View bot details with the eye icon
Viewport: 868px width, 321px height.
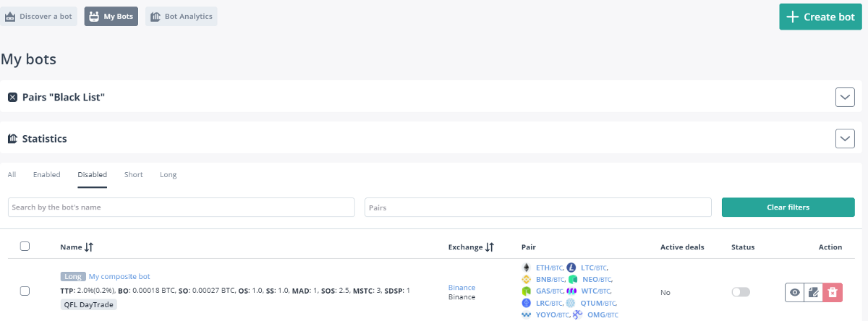(x=795, y=292)
